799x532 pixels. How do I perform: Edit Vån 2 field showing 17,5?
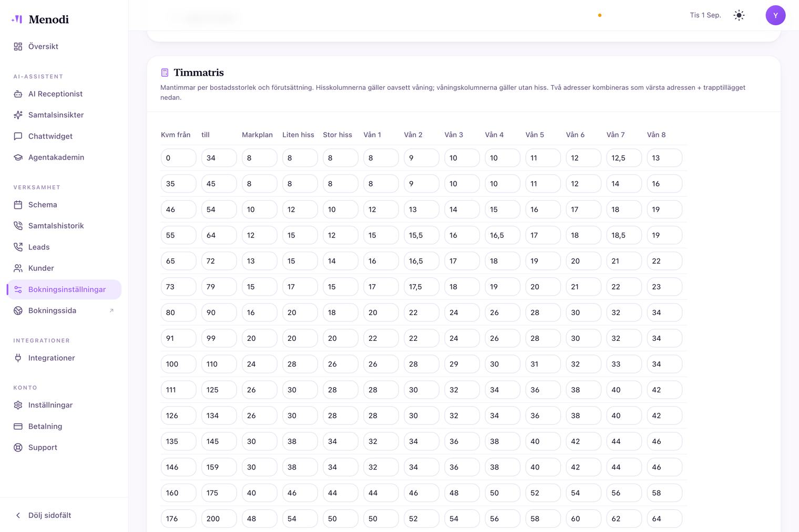pos(421,287)
